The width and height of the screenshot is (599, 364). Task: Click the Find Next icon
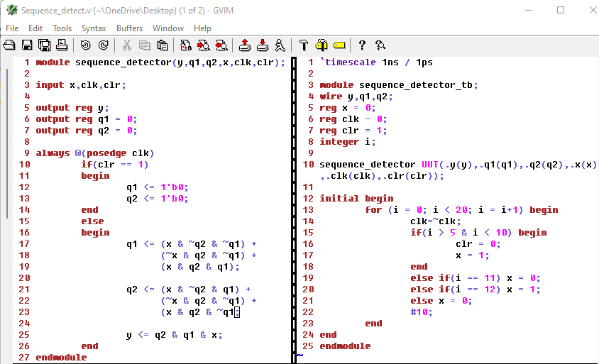[203, 45]
